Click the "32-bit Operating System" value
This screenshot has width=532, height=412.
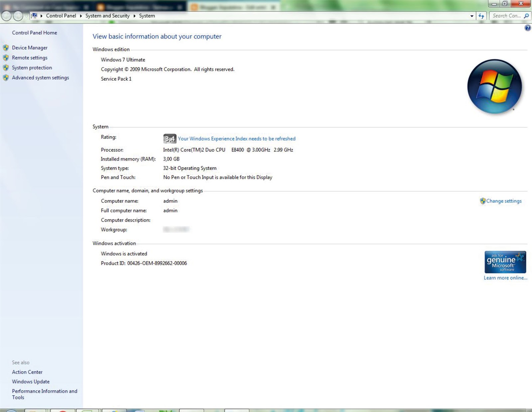[x=190, y=168]
